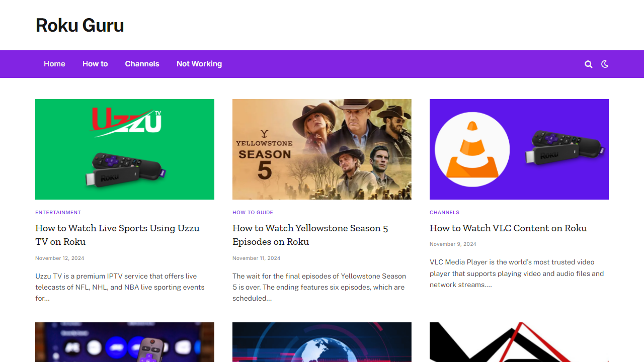This screenshot has width=644, height=362.
Task: Open the Not Working section
Action: pyautogui.click(x=199, y=64)
